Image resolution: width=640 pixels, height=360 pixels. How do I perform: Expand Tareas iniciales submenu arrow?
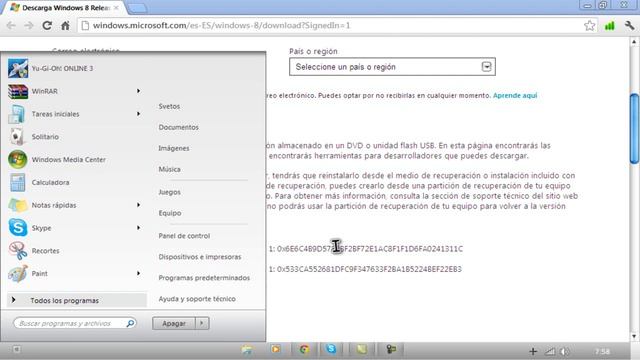[x=138, y=114]
